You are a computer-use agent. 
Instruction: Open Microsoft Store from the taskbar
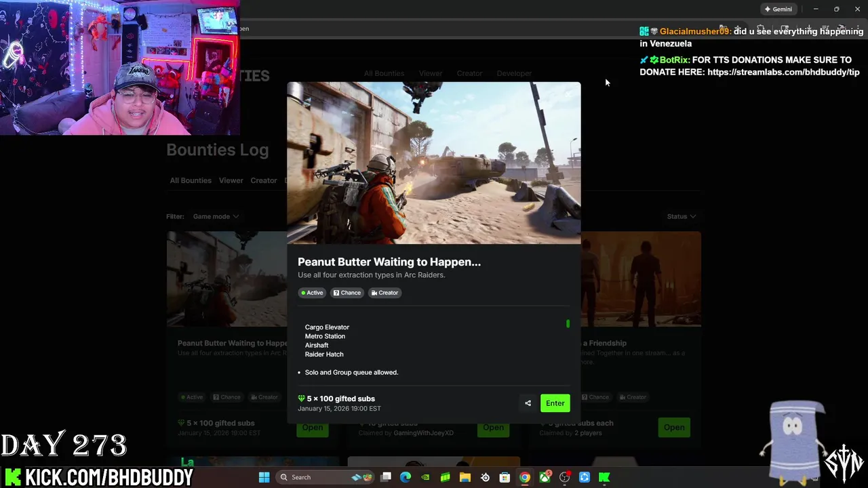point(505,477)
